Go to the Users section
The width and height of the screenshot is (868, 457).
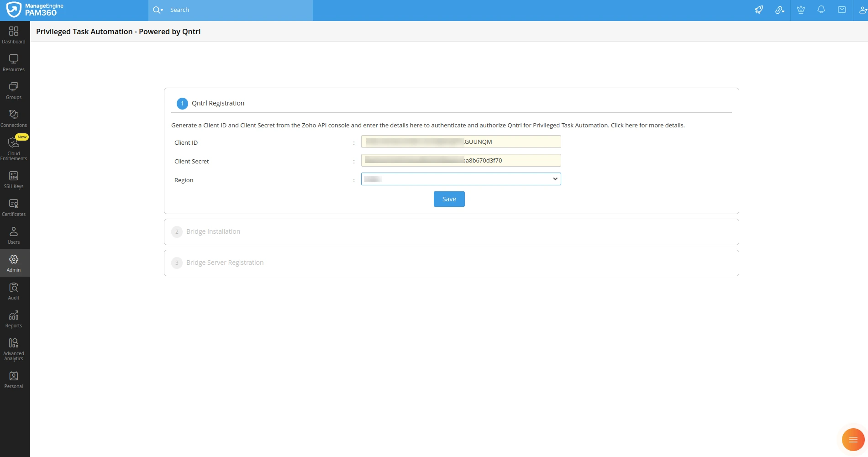click(14, 234)
